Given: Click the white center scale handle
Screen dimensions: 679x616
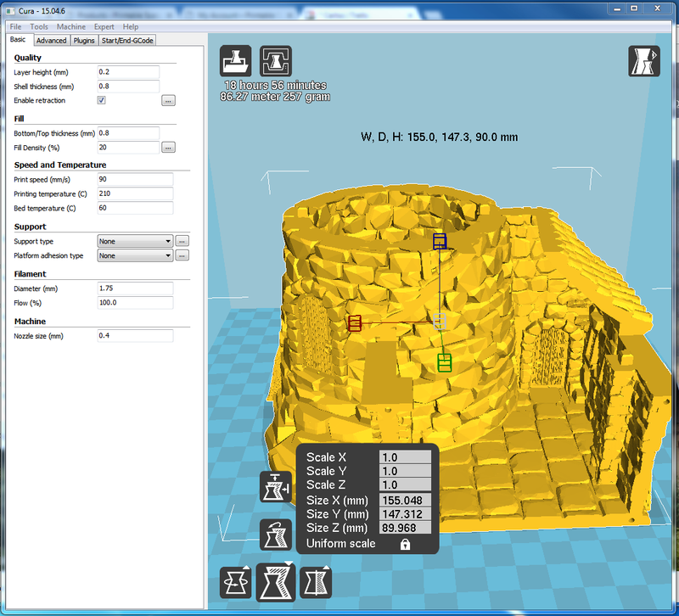Looking at the screenshot, I should [x=440, y=322].
